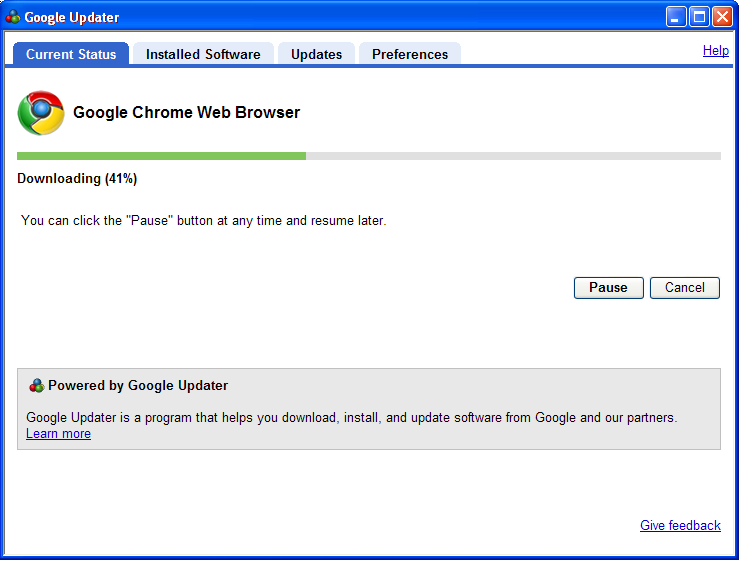Click the Google Chrome Web Browser heading

click(x=186, y=112)
